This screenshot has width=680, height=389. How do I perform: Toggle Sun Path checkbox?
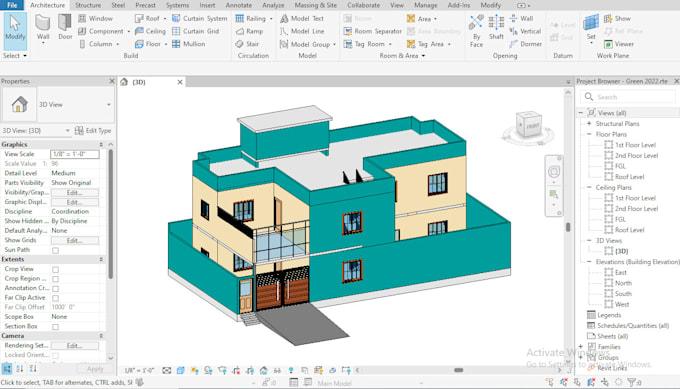tap(56, 250)
